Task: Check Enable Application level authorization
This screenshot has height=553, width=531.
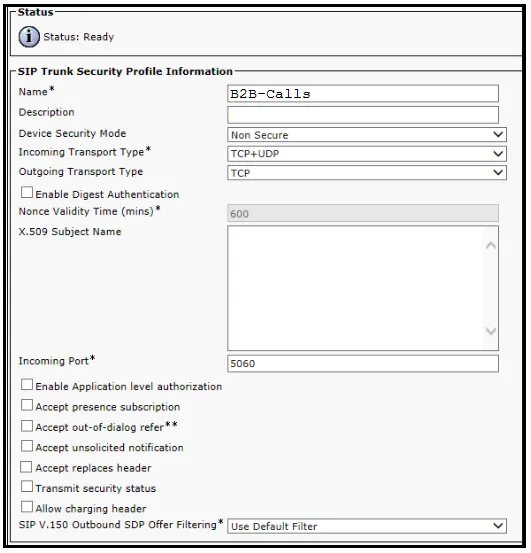Action: coord(27,385)
